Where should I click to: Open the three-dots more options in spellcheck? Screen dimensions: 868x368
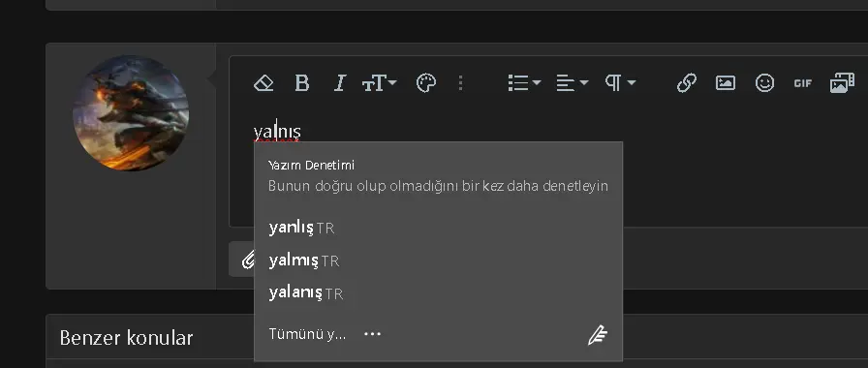(373, 334)
